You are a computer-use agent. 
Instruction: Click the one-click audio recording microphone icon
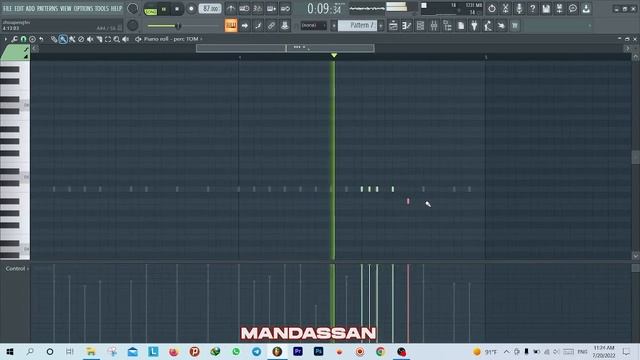coord(519,9)
